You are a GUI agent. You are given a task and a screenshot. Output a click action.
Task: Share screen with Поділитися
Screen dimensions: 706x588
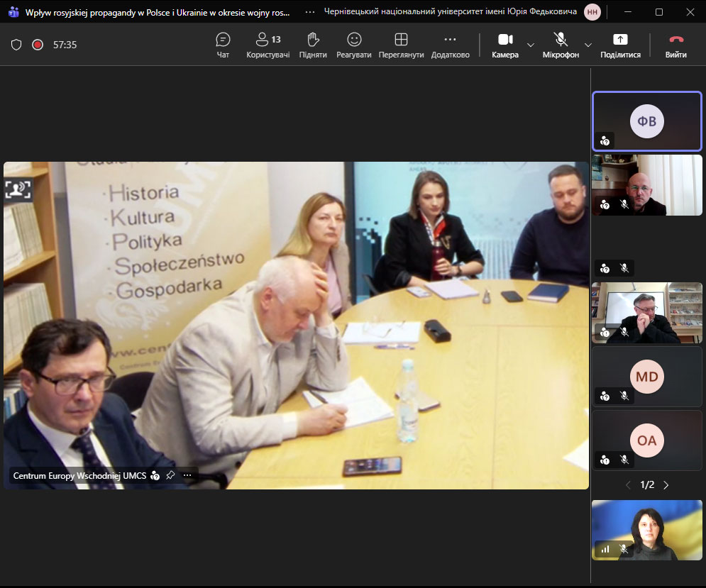[620, 45]
